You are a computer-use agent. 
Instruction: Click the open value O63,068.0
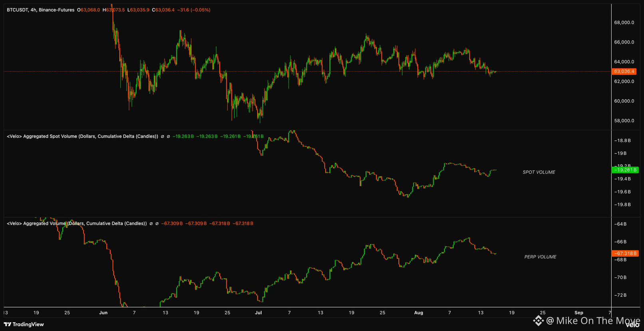click(89, 10)
